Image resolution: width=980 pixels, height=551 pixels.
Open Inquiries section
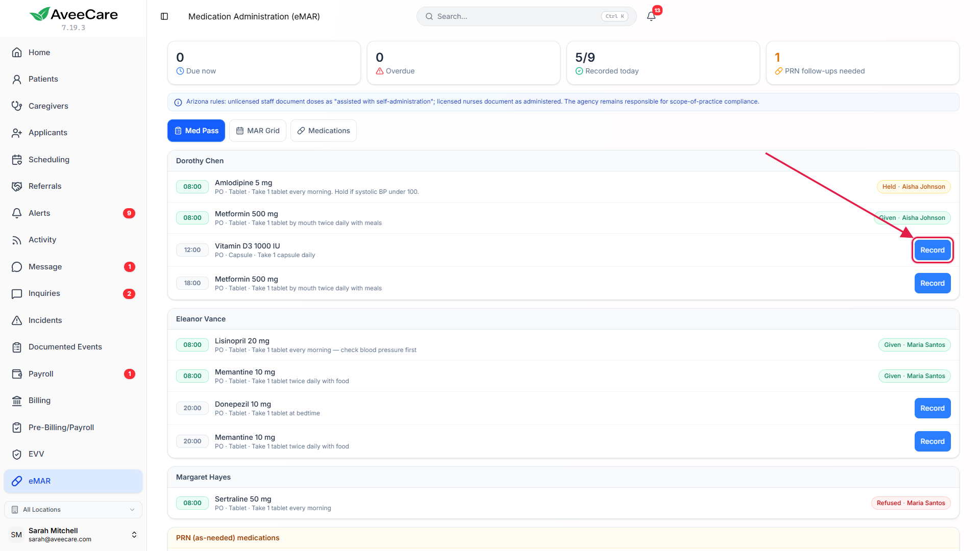73,293
